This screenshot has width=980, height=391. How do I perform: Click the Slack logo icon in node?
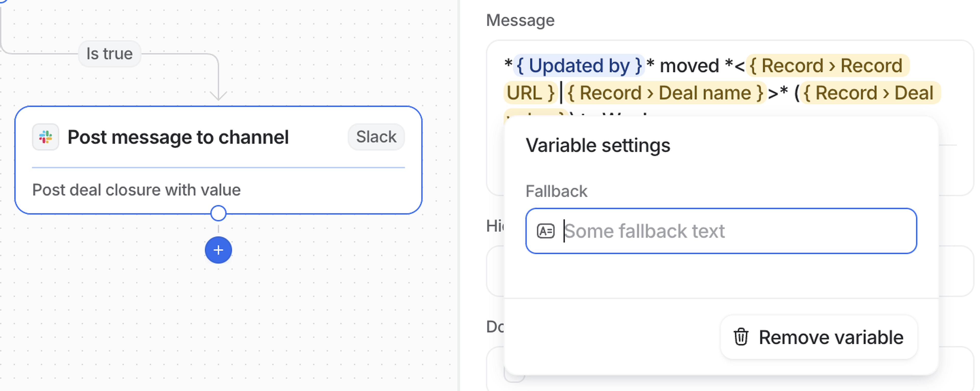pos(45,137)
